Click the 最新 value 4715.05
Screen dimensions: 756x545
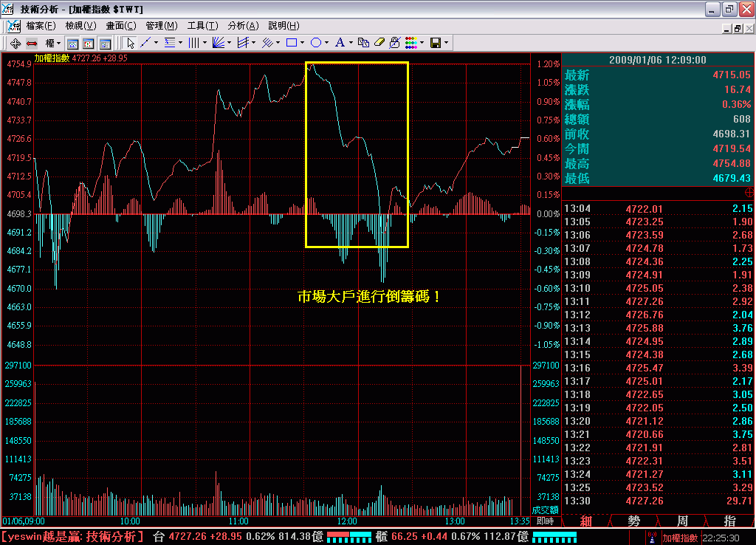coord(732,75)
